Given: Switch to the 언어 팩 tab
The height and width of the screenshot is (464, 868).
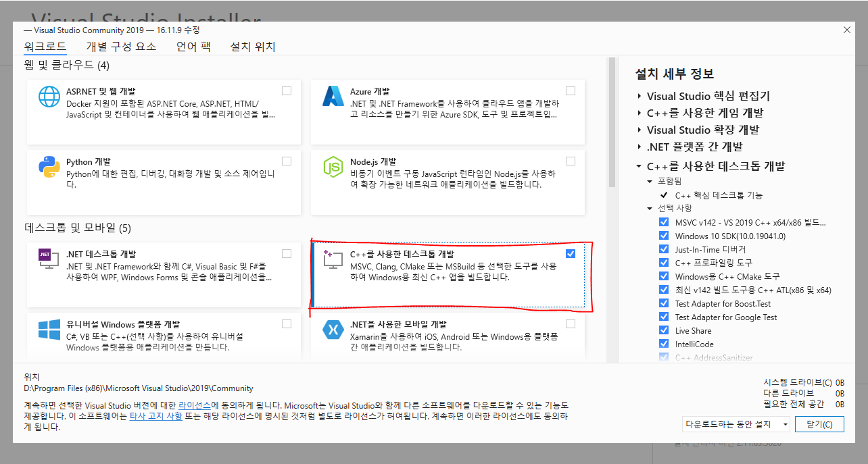Looking at the screenshot, I should [193, 47].
